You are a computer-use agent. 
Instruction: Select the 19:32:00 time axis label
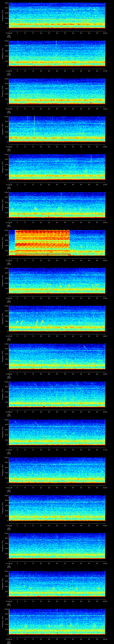pyautogui.click(x=9, y=147)
